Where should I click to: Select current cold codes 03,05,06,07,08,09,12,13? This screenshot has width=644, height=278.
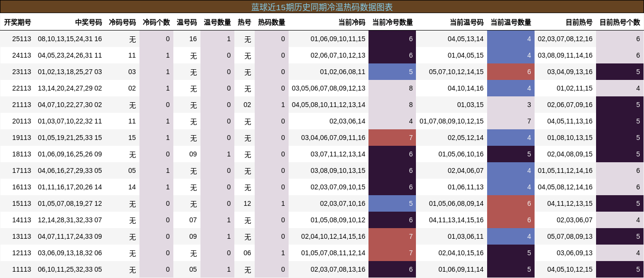click(329, 88)
